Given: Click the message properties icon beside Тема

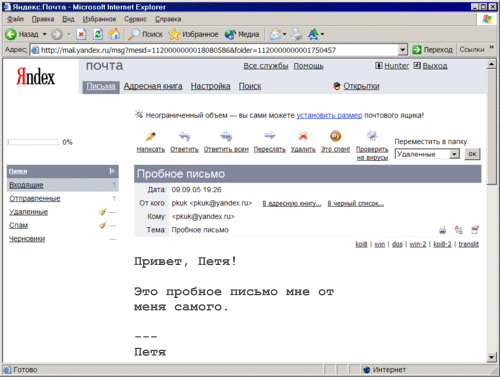Looking at the screenshot, I should click(475, 230).
